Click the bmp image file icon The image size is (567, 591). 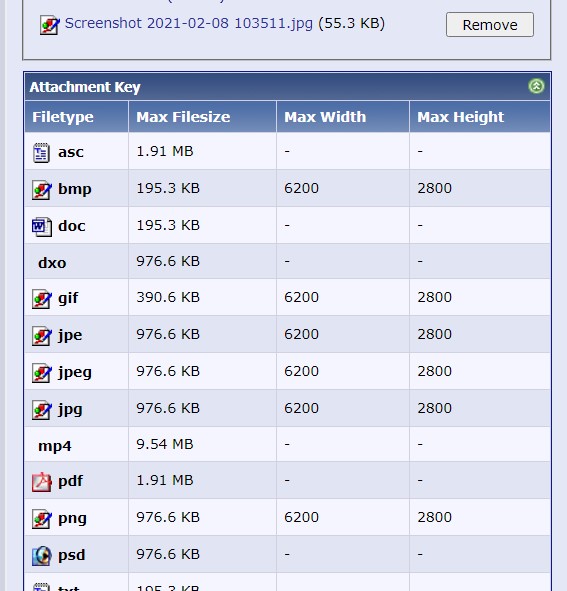pos(41,190)
